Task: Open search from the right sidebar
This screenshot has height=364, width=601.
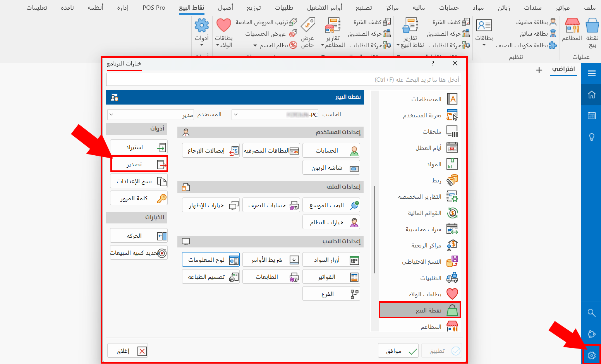Action: [x=591, y=312]
